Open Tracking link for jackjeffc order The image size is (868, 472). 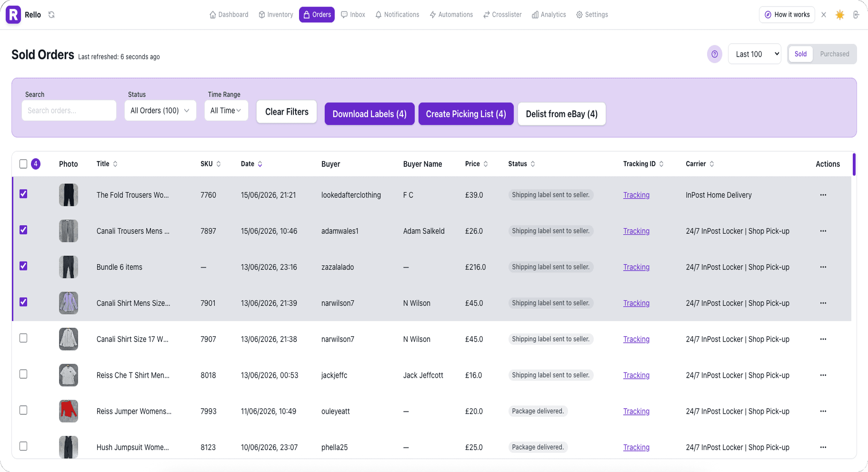pos(637,375)
